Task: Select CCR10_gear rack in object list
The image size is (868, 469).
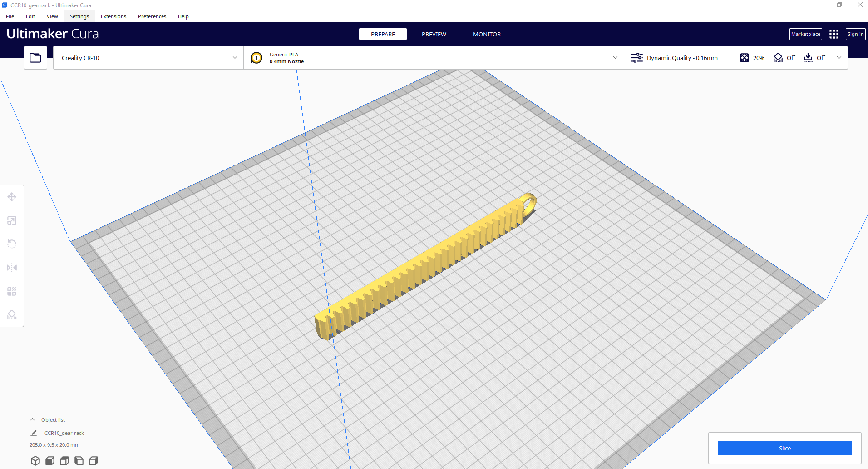Action: [64, 433]
